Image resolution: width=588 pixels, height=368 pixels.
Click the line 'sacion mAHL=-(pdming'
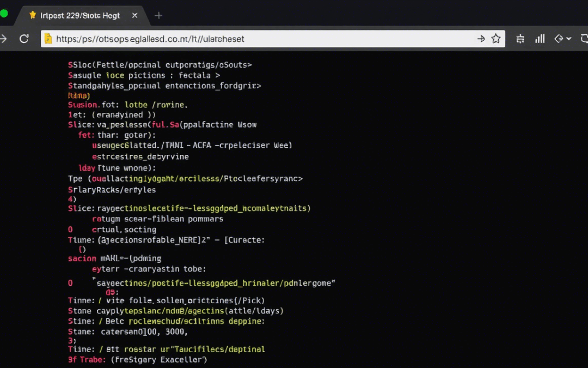[x=114, y=258]
